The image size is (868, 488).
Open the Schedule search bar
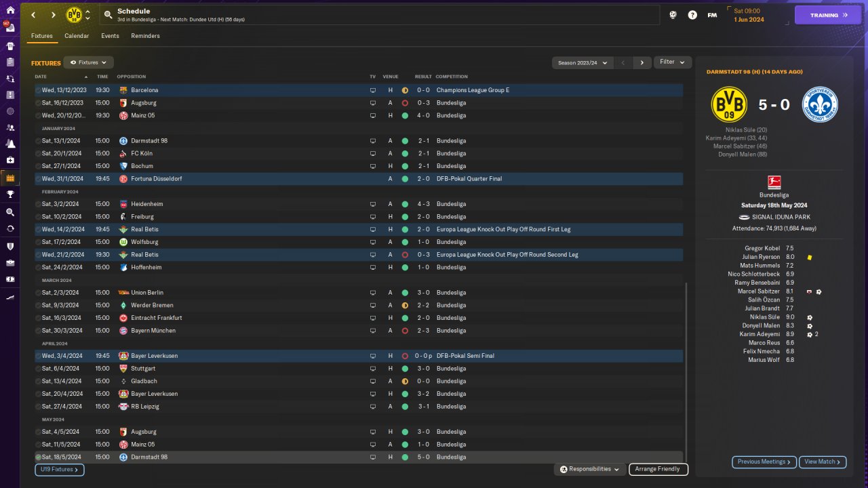coord(379,15)
